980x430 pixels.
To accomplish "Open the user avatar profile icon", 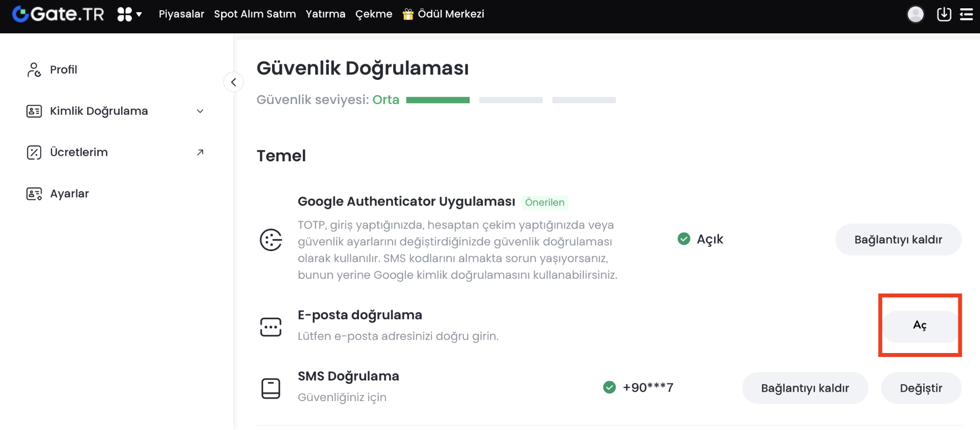I will point(915,14).
